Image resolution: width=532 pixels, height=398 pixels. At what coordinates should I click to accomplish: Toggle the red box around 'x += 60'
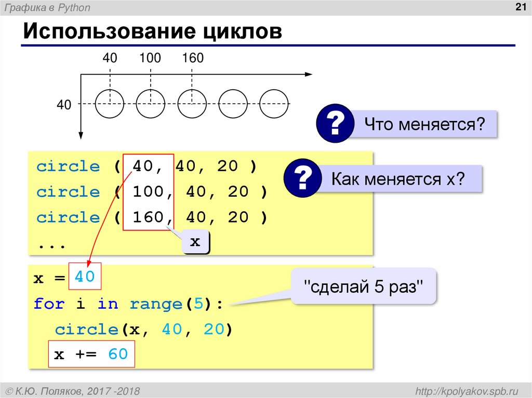tap(91, 353)
